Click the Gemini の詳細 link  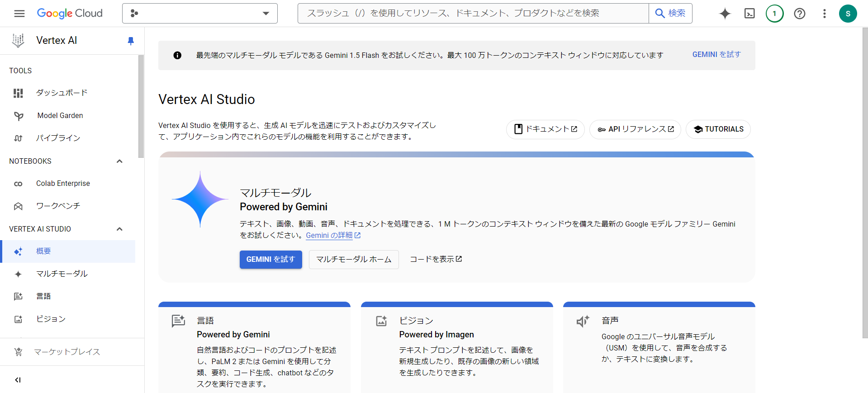pos(333,235)
